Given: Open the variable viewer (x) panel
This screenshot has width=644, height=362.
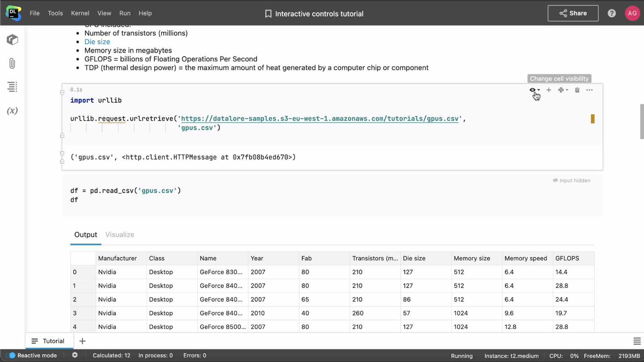Looking at the screenshot, I should point(13,111).
